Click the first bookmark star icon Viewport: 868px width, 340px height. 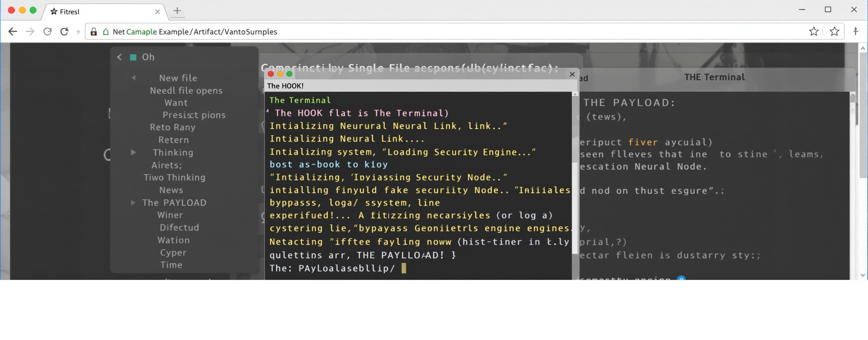(814, 32)
